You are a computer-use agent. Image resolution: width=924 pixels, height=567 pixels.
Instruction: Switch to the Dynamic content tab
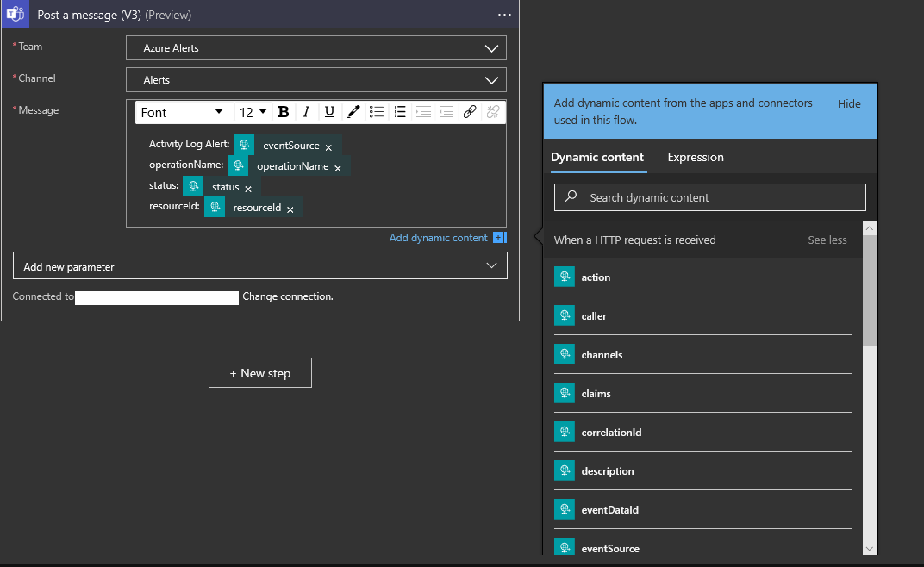597,158
